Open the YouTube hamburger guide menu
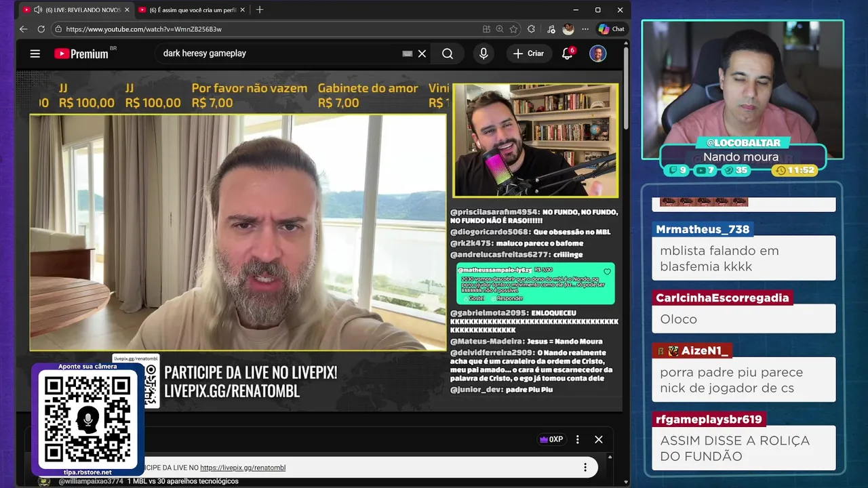 (x=35, y=54)
